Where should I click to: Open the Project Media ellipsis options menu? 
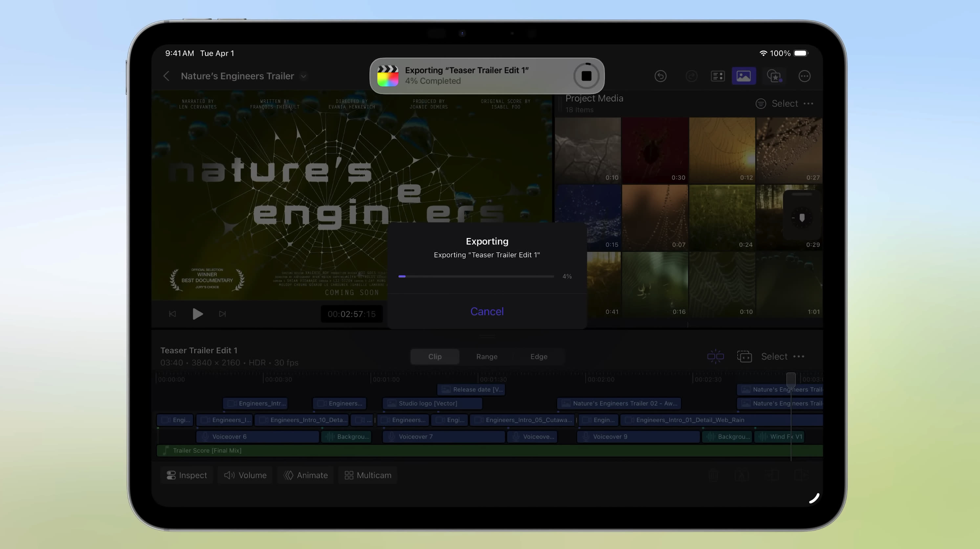809,103
